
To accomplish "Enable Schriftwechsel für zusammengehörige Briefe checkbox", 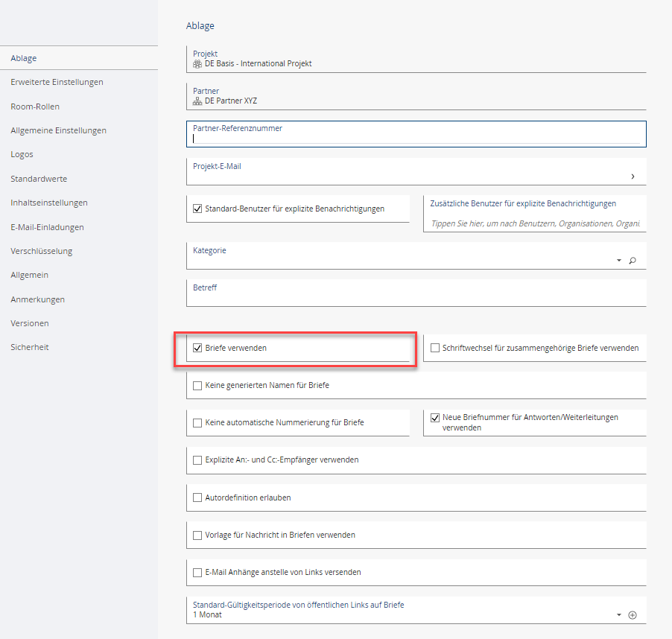I will pyautogui.click(x=435, y=348).
